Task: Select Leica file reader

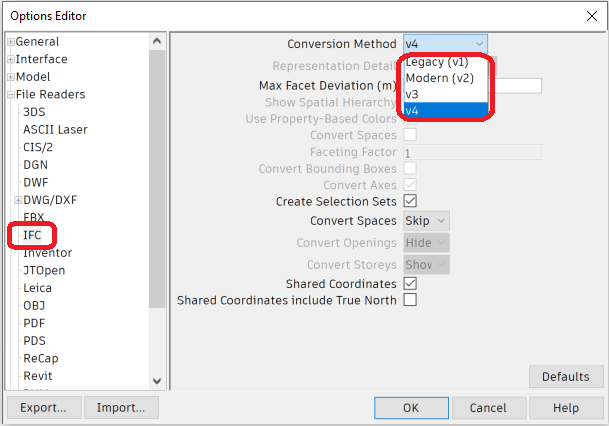Action: click(x=37, y=288)
